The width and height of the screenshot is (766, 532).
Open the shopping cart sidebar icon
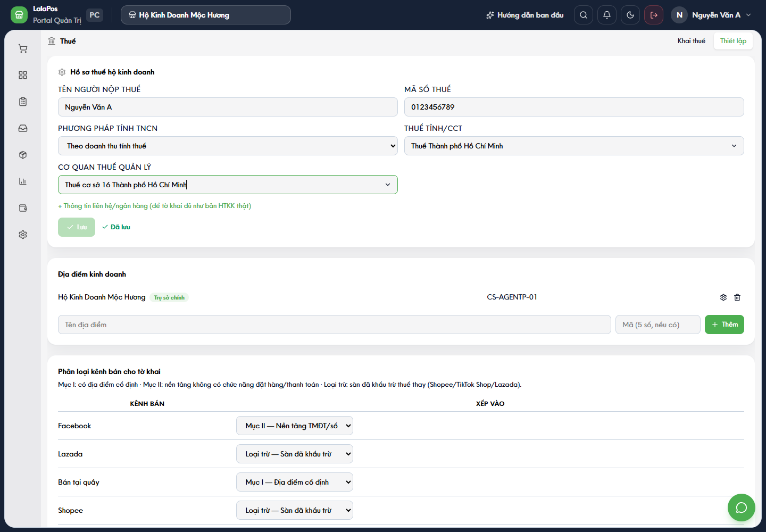(23, 48)
